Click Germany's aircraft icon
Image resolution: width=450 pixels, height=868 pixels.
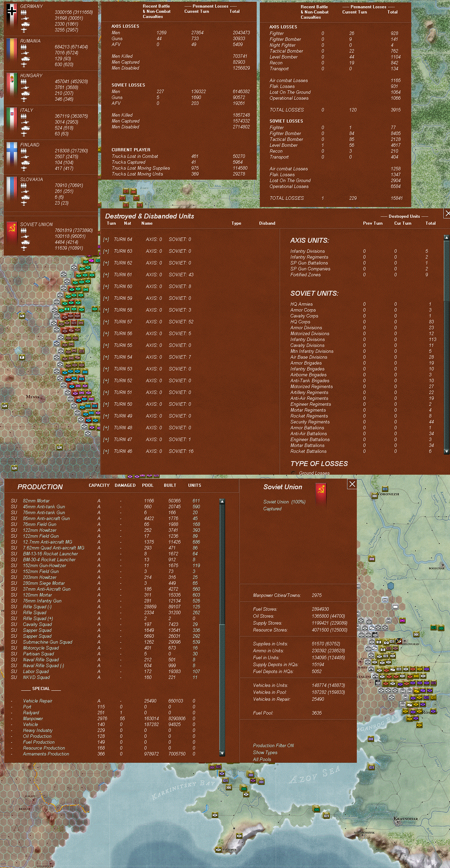point(24,30)
